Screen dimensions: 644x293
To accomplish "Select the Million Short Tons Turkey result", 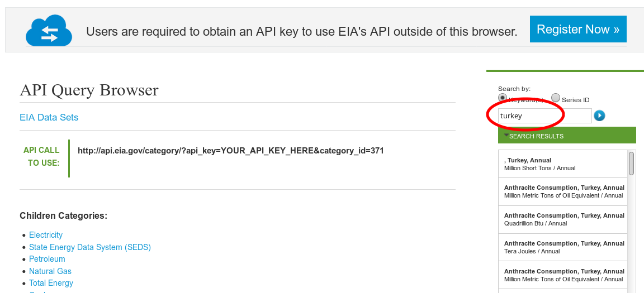I will [562, 164].
